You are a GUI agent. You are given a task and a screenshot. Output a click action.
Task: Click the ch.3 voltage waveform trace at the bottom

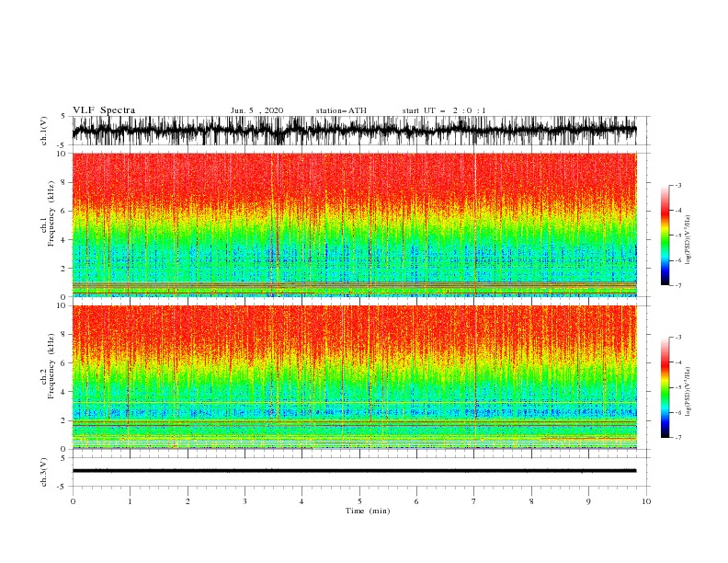pyautogui.click(x=354, y=471)
